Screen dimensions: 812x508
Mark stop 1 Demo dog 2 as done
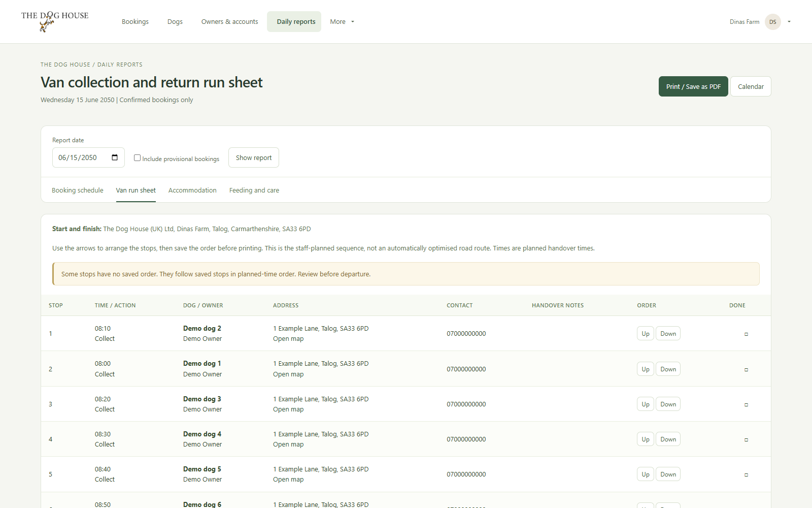[x=746, y=334]
